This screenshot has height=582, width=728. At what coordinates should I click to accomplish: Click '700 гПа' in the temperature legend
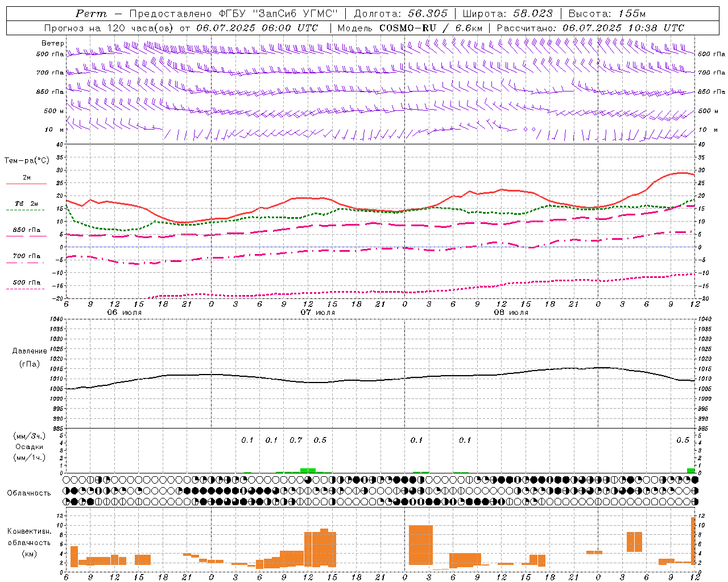[x=27, y=256]
